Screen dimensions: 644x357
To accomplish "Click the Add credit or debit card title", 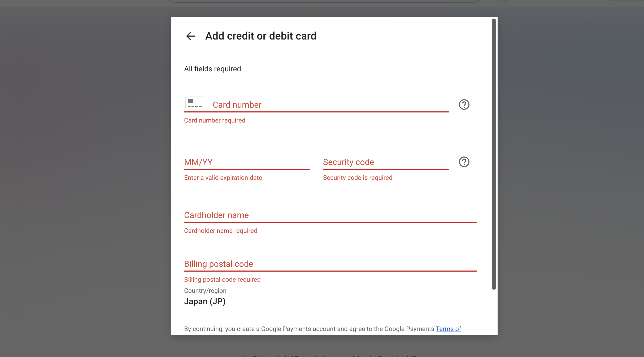I will tap(260, 36).
